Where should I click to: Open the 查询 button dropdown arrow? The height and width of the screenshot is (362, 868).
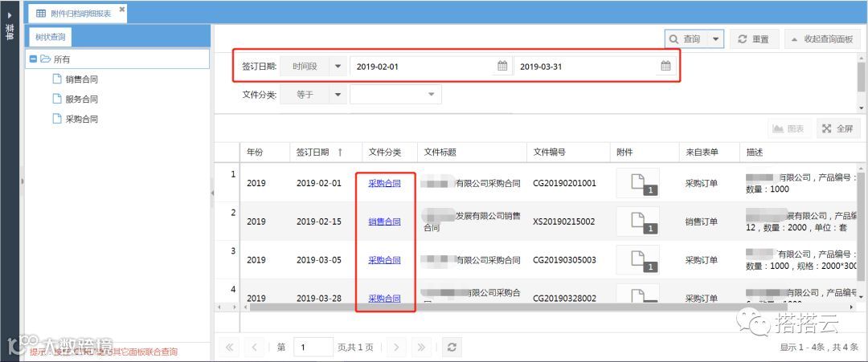tap(715, 39)
